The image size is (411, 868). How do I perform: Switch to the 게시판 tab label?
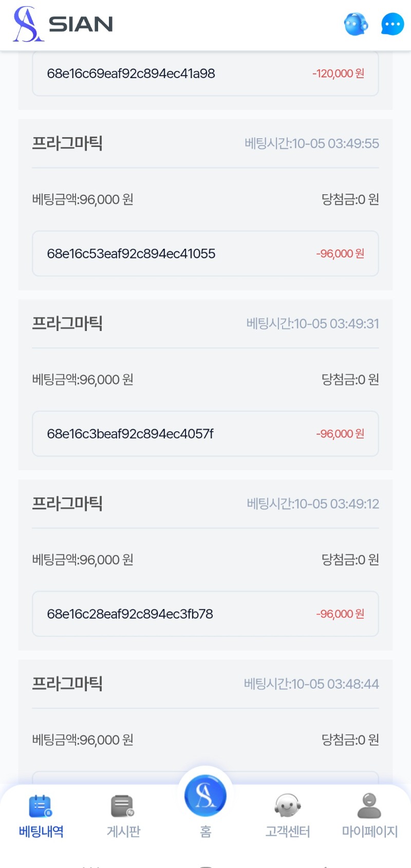click(x=123, y=832)
